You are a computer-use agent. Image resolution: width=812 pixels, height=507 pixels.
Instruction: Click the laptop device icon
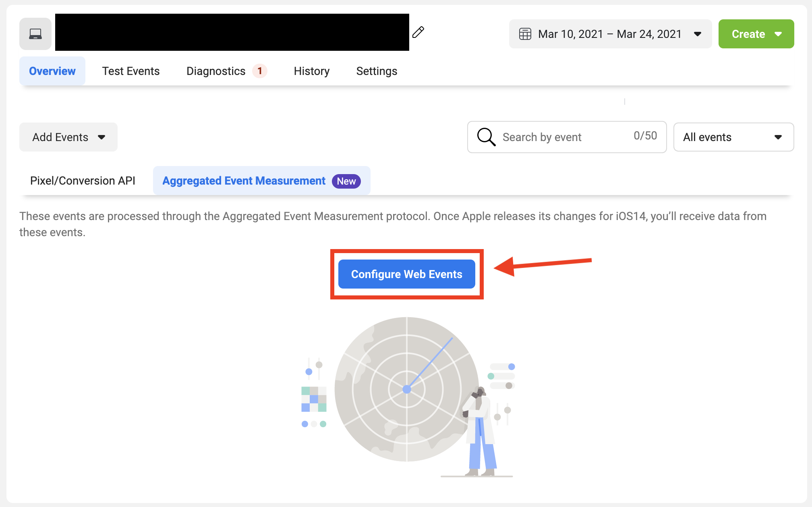click(x=35, y=34)
